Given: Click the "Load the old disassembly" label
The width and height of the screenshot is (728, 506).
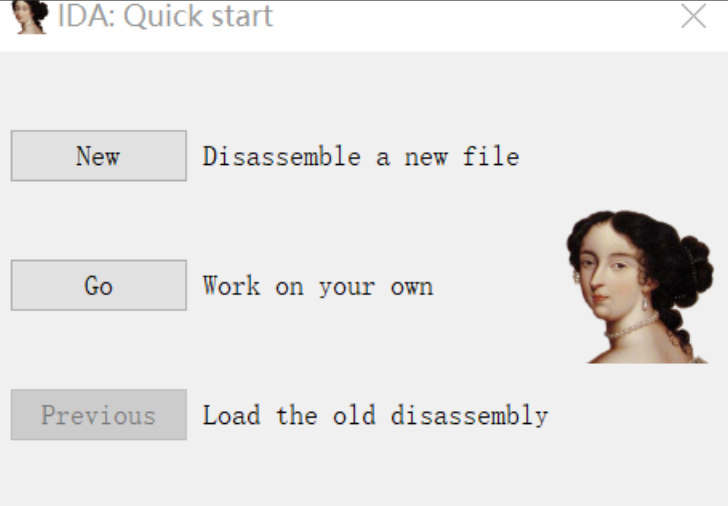Looking at the screenshot, I should (x=375, y=415).
